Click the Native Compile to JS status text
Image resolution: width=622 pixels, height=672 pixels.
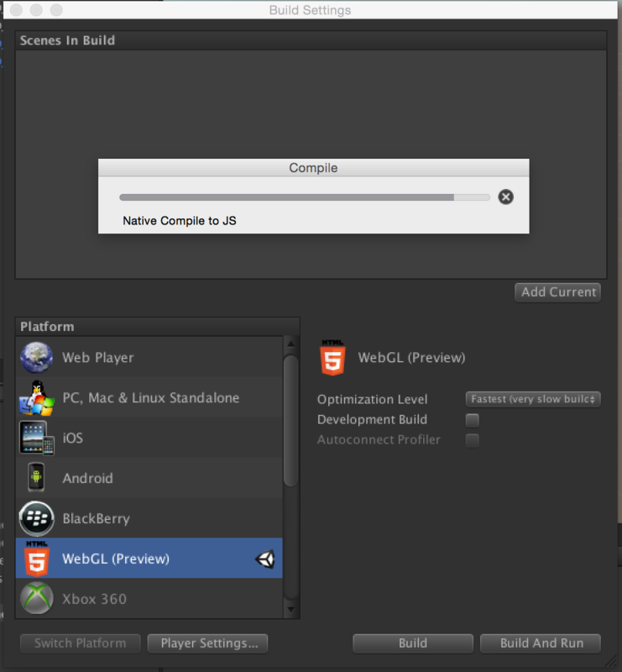(180, 221)
